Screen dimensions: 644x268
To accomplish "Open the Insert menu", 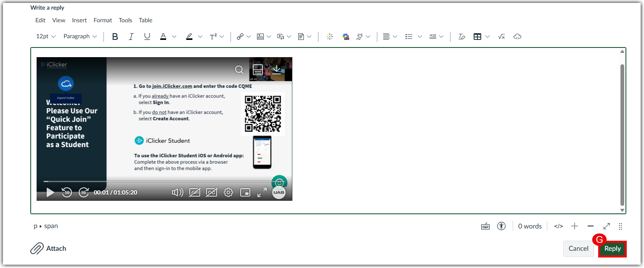I will point(80,20).
